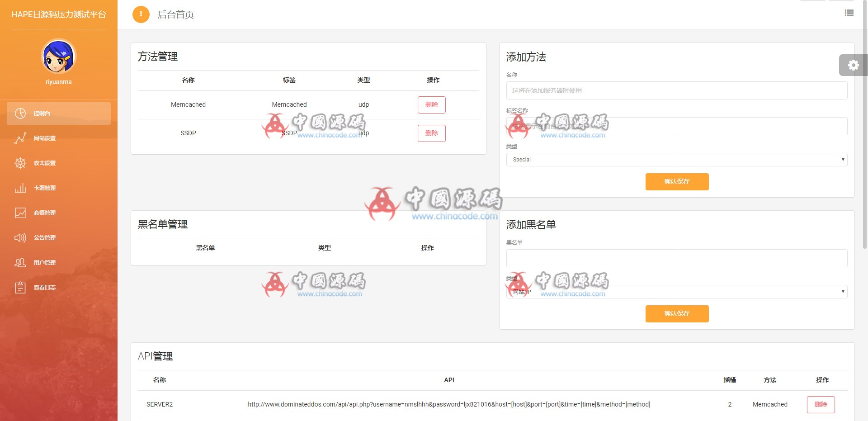
Task: Delete the SERVER2 API entry
Action: (821, 404)
